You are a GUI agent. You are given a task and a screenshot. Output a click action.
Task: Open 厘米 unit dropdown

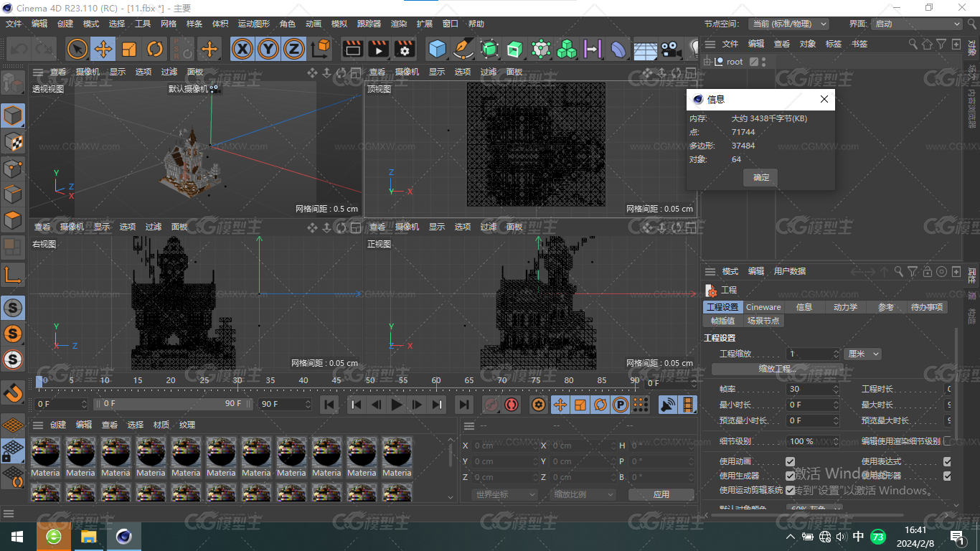click(x=862, y=354)
